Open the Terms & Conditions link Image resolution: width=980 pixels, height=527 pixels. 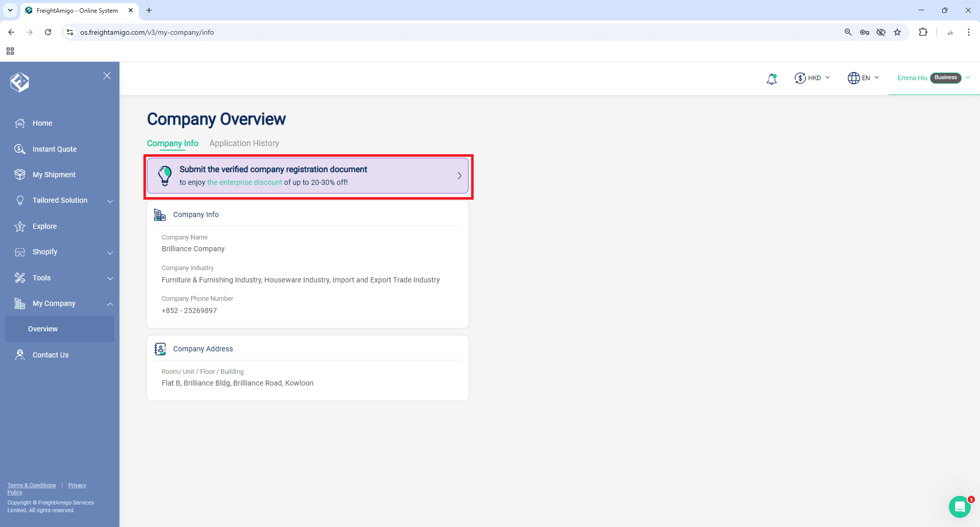31,485
